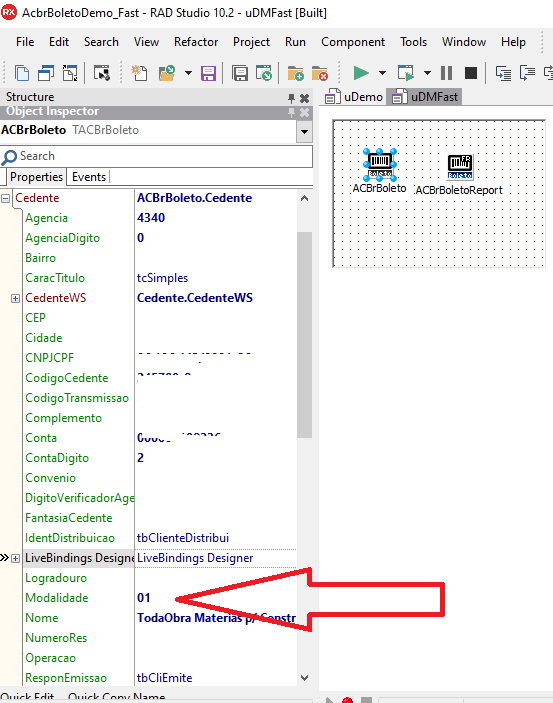Open the Run Without Debugging dropdown arrow
Image resolution: width=553 pixels, height=703 pixels.
tap(427, 73)
